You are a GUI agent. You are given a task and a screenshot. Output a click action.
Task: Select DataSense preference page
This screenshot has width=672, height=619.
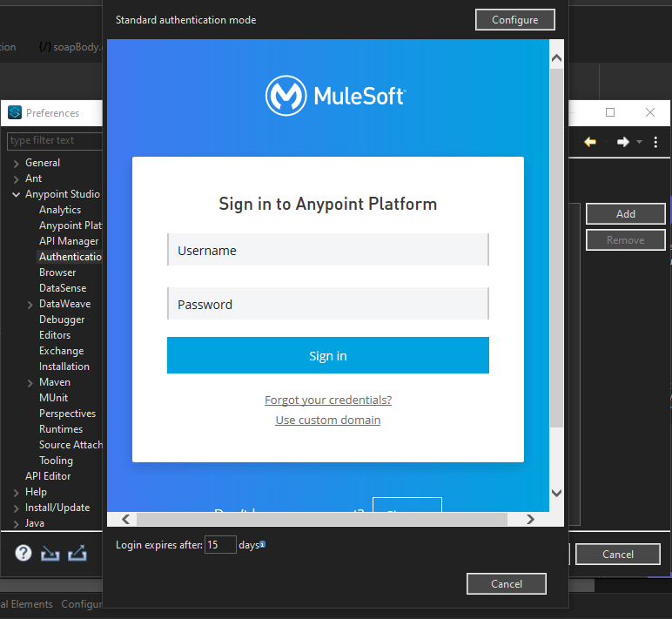(x=63, y=288)
